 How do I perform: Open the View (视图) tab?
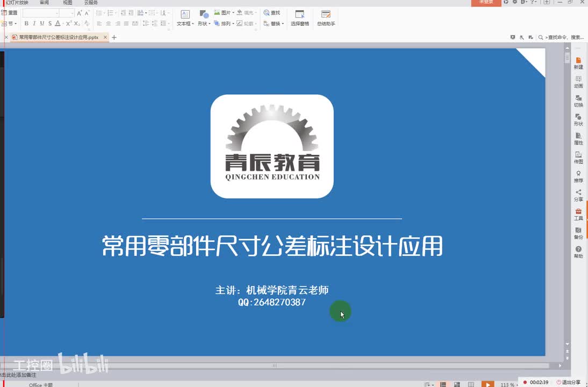click(68, 3)
